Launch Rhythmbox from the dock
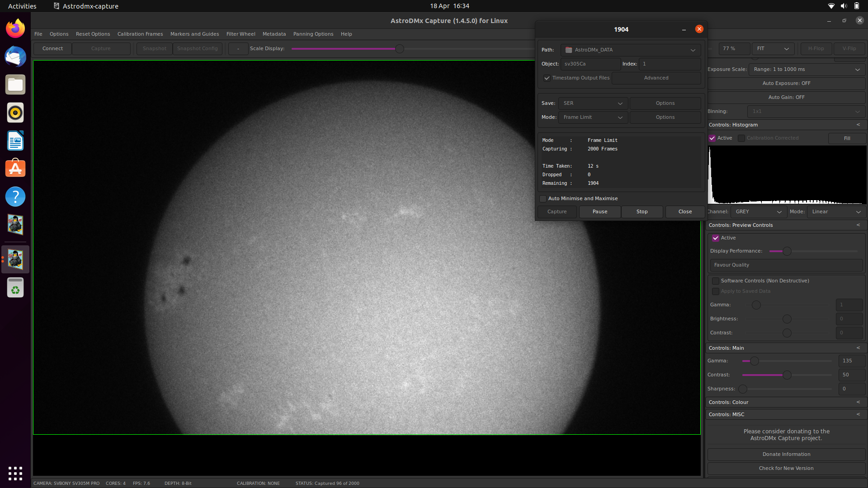The height and width of the screenshot is (488, 868). click(x=15, y=113)
